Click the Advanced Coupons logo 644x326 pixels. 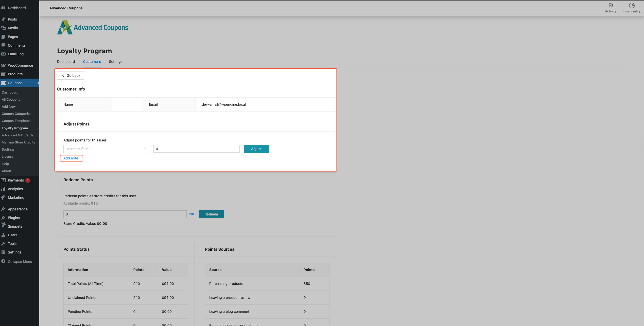point(93,27)
